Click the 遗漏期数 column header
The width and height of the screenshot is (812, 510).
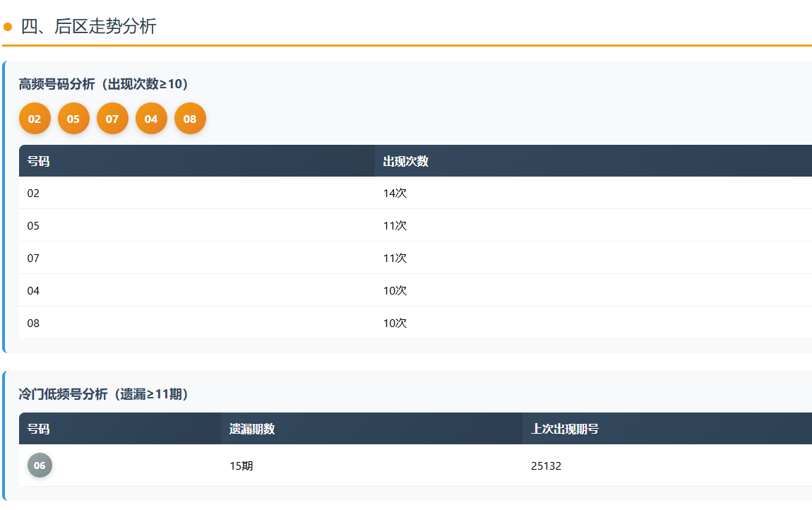coord(252,429)
